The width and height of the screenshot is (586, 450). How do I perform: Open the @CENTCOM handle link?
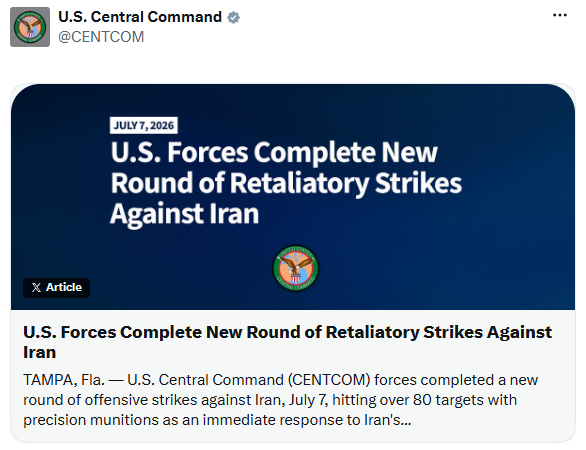pos(101,37)
